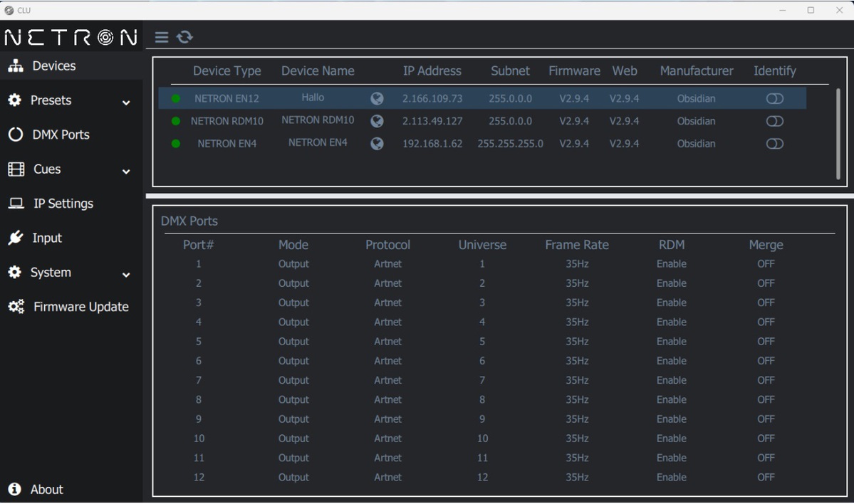This screenshot has height=504, width=854.
Task: Click the green status dot of NETRON EN12
Action: [175, 98]
